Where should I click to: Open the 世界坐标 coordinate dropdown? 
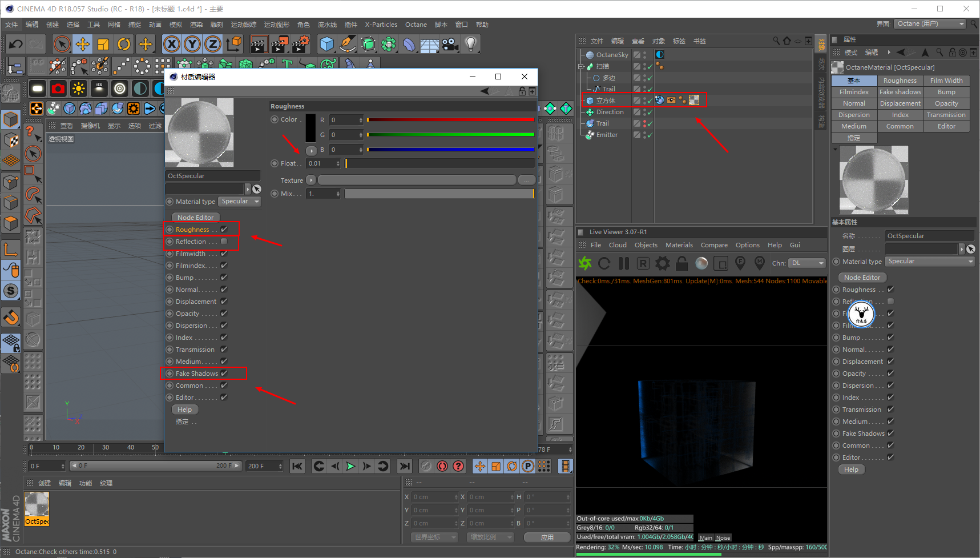point(434,537)
